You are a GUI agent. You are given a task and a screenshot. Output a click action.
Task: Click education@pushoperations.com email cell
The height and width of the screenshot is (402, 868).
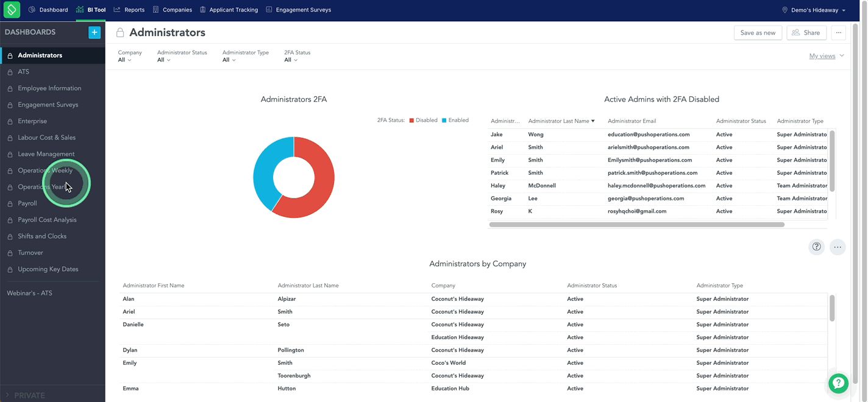click(649, 135)
